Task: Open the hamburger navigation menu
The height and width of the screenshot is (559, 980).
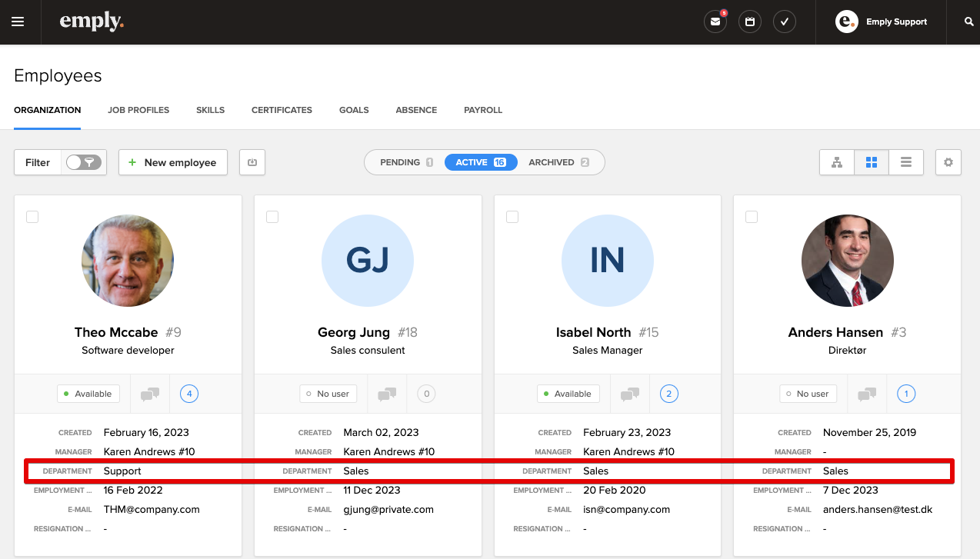Action: coord(18,22)
